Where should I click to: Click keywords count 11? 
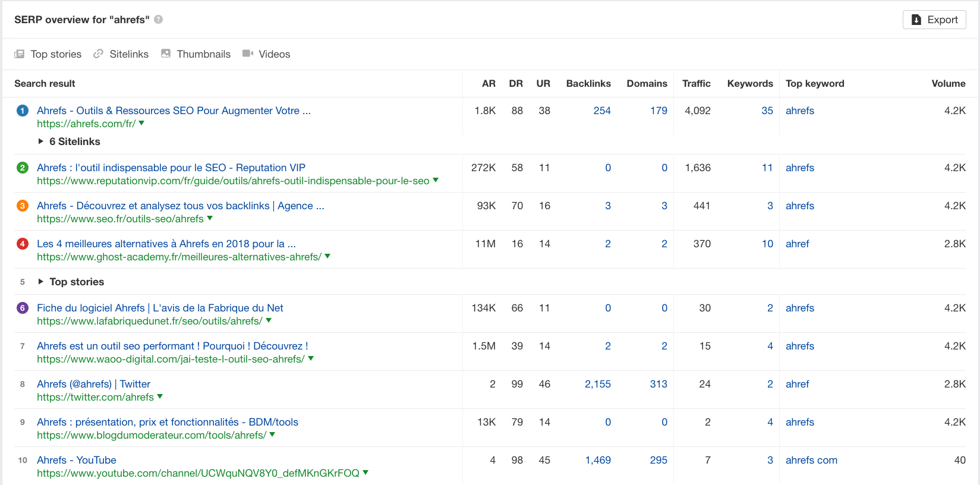tap(767, 168)
